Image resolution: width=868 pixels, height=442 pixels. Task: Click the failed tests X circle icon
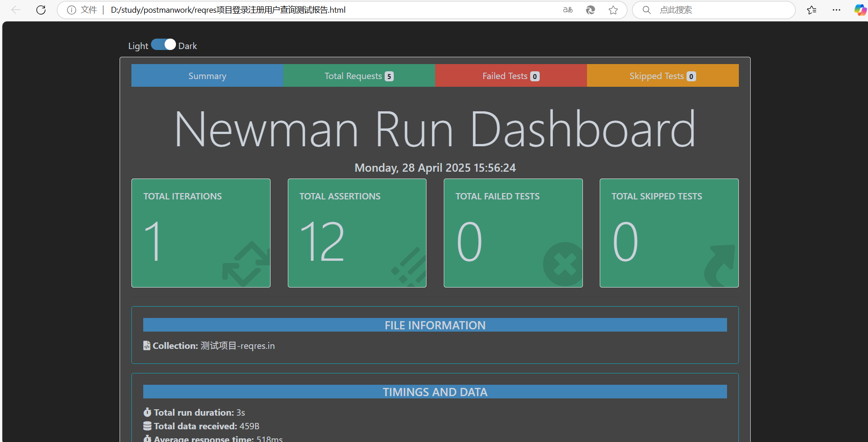563,264
